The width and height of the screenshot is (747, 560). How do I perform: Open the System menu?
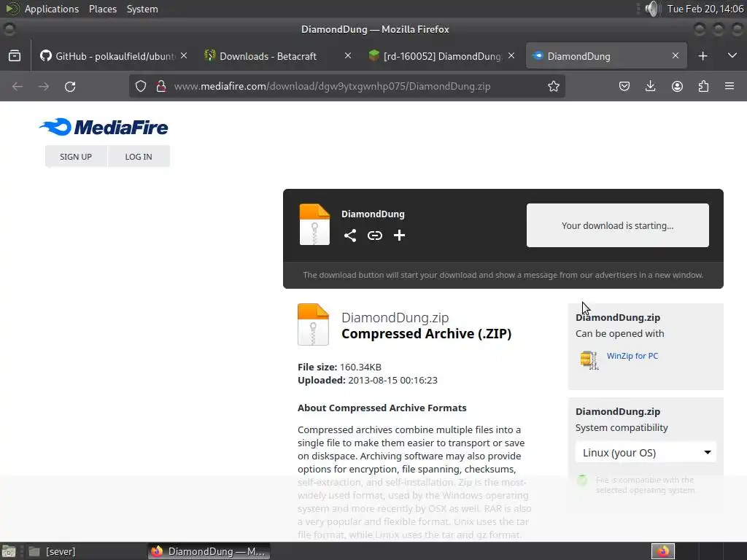coord(142,9)
